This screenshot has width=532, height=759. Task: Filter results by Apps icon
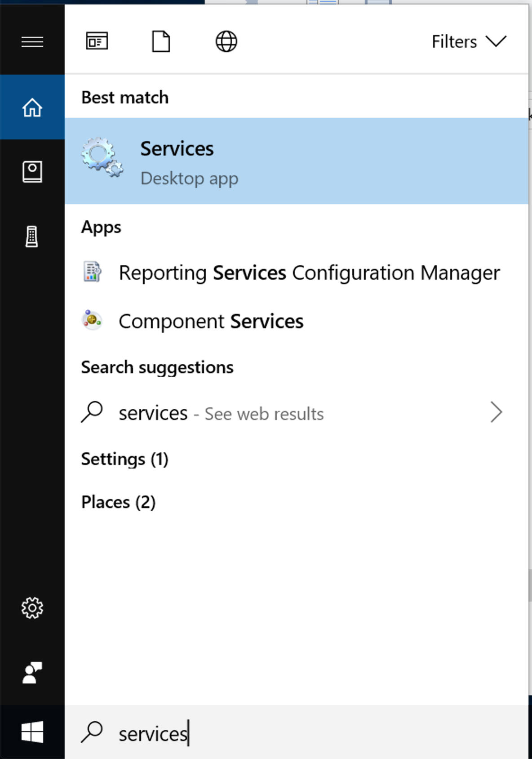(x=97, y=42)
